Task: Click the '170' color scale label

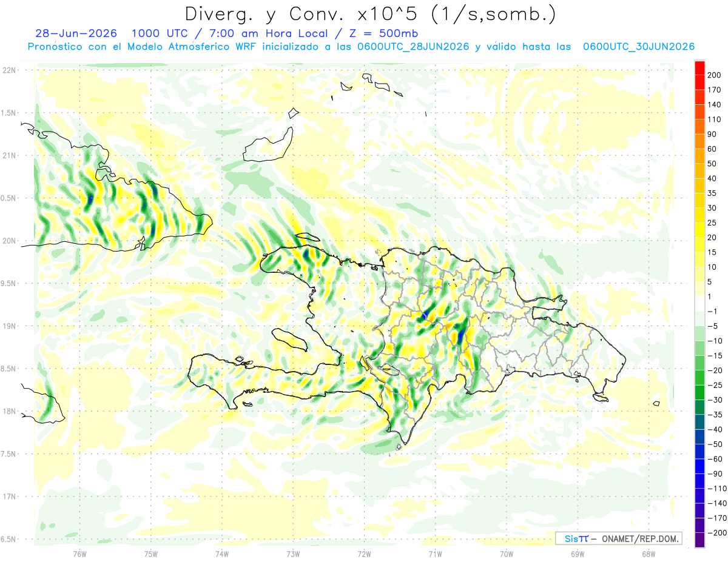Action: (x=715, y=90)
